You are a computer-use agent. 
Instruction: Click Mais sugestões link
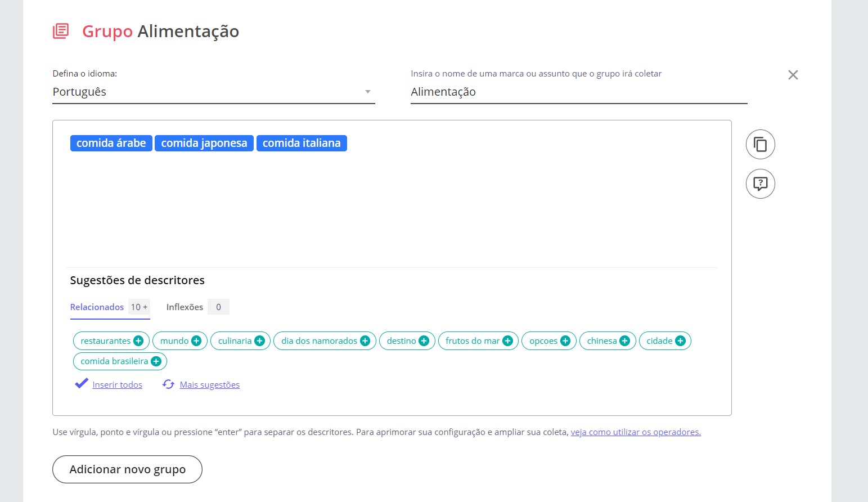point(210,385)
